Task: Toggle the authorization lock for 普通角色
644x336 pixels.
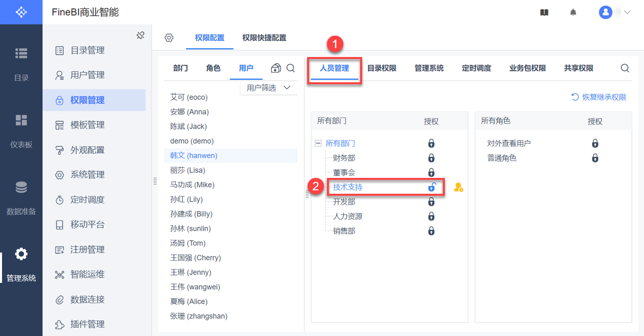Action: 595,158
